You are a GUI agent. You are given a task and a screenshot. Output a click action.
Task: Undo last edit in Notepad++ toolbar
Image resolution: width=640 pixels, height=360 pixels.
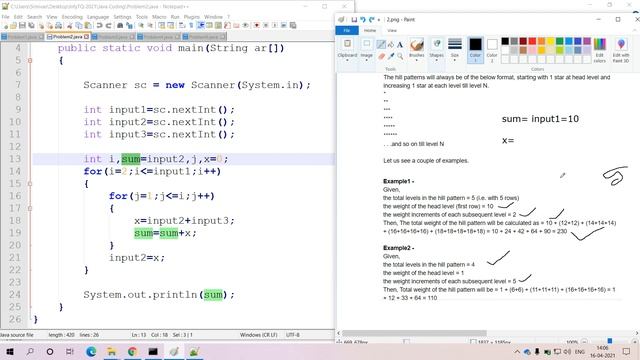(x=99, y=25)
